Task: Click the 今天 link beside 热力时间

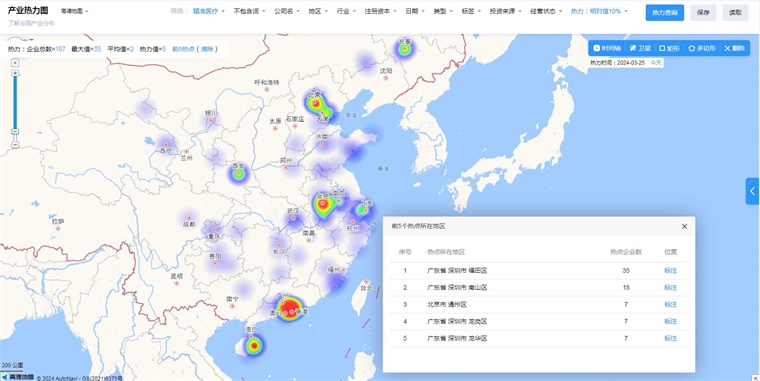Action: (x=655, y=63)
